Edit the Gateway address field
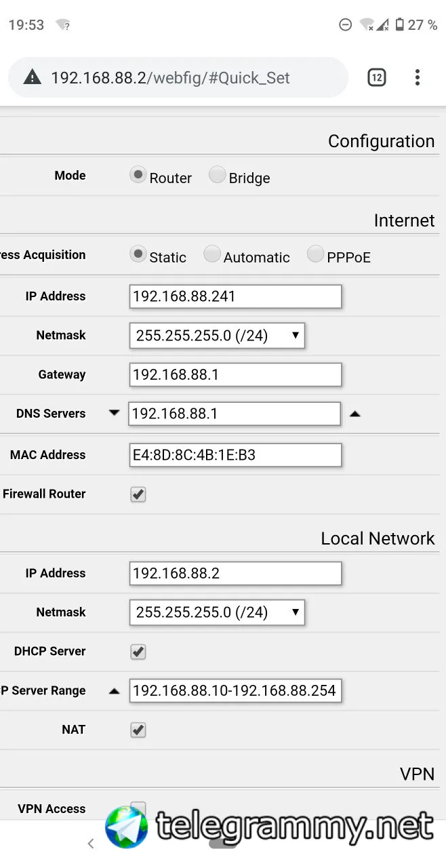Image resolution: width=446 pixels, height=868 pixels. [x=235, y=374]
